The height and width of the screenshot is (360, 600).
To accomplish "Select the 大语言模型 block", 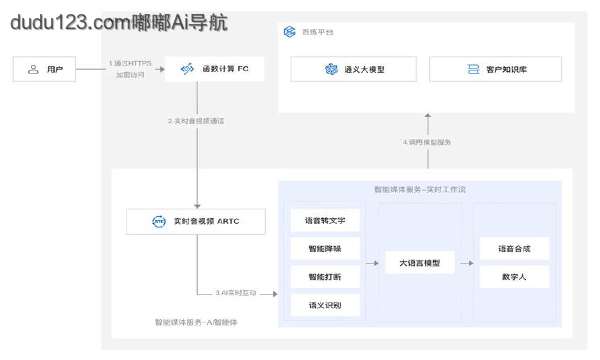I will [x=420, y=263].
